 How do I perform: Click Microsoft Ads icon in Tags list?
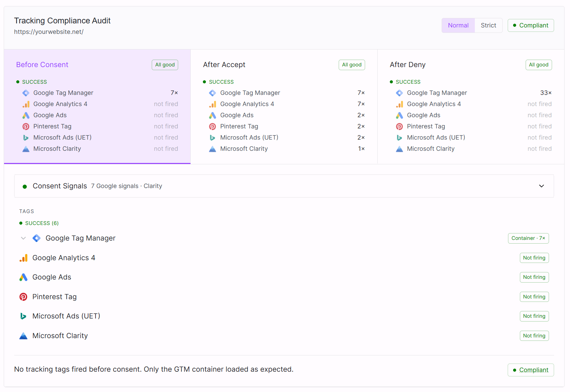(x=23, y=316)
